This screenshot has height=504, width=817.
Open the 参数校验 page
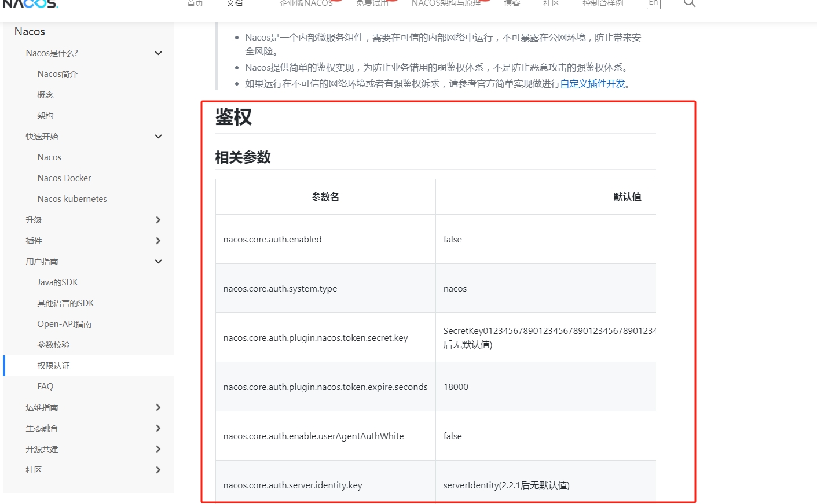coord(53,345)
